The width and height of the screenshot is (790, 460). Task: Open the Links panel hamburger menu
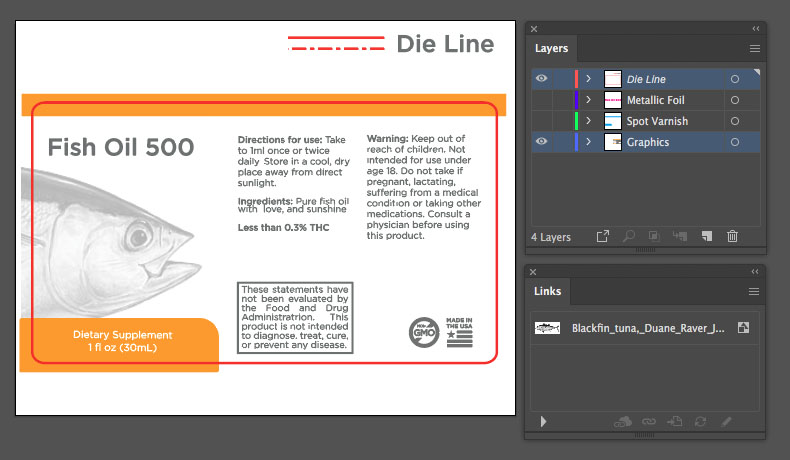click(x=754, y=292)
